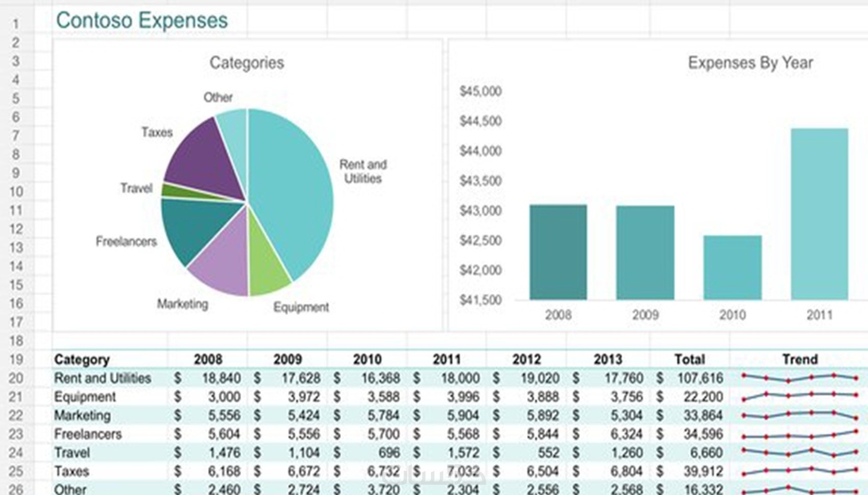Select Travel total 6,660
Image resolution: width=868 pixels, height=495 pixels.
point(689,453)
